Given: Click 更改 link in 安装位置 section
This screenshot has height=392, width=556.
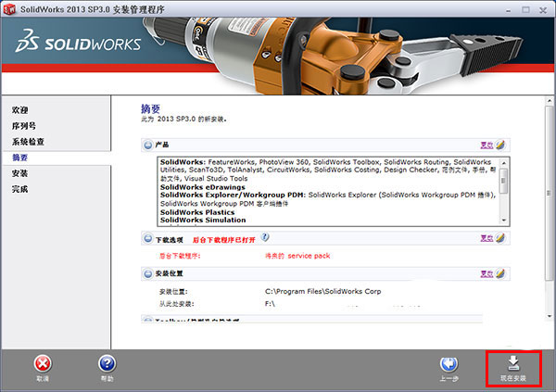Looking at the screenshot, I should click(x=486, y=274).
